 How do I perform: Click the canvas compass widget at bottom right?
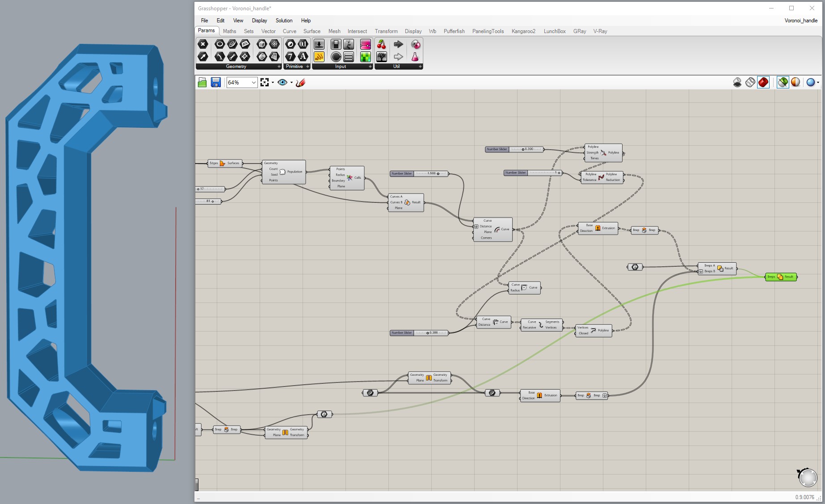[807, 477]
